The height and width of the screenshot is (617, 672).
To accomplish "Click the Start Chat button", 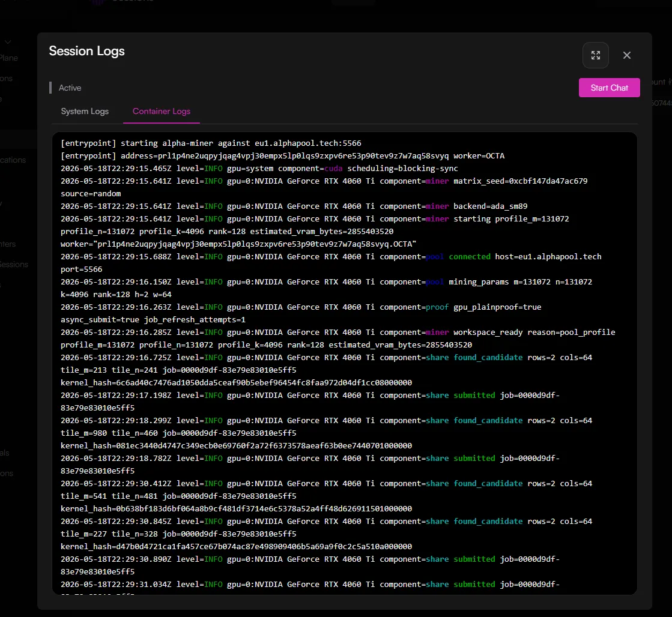I will pos(609,88).
